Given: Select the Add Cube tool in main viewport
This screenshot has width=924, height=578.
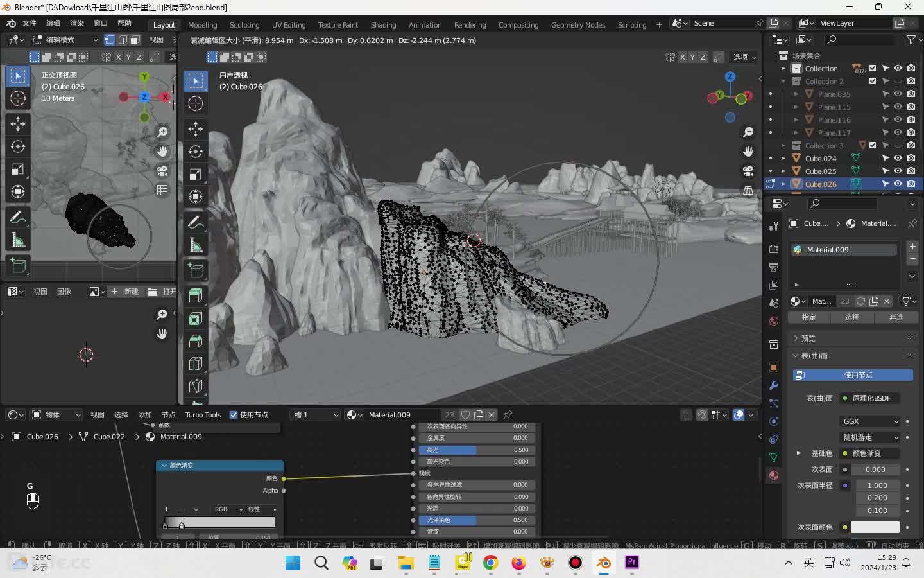Looking at the screenshot, I should pyautogui.click(x=196, y=271).
